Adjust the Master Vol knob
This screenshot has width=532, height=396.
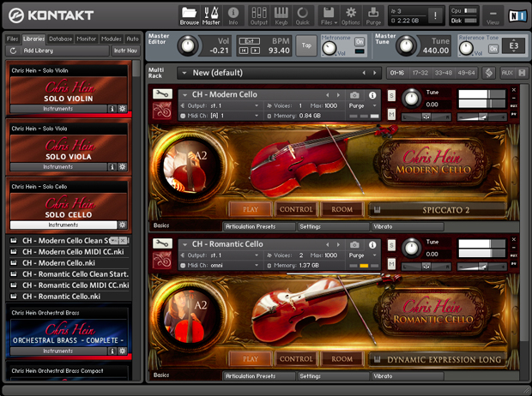186,45
